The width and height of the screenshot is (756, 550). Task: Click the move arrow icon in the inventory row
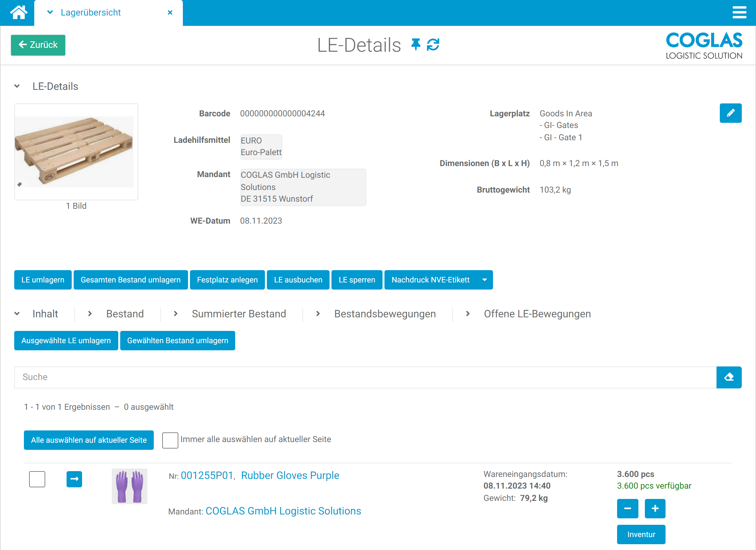click(74, 479)
